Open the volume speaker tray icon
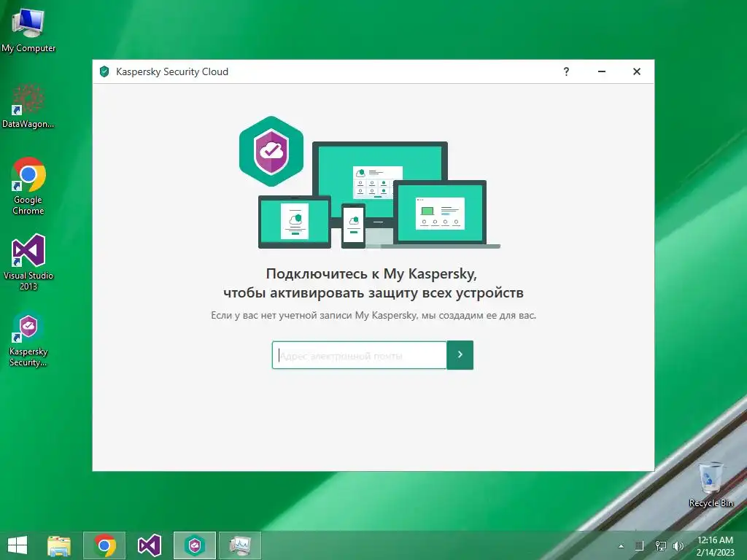 678,546
